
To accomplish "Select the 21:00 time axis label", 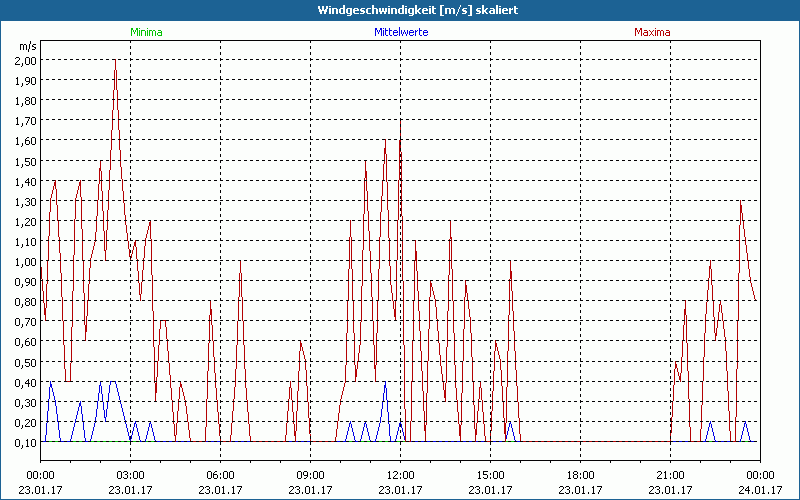I will click(670, 475).
